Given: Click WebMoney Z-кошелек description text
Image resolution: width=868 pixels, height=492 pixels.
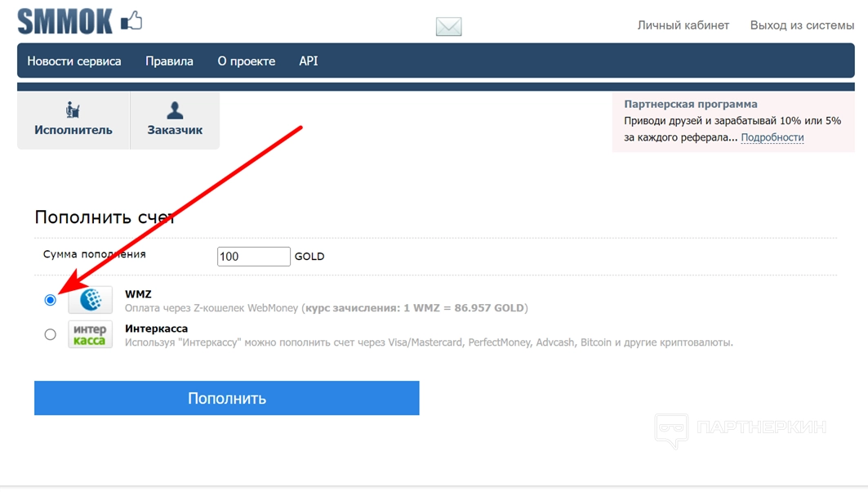Looking at the screenshot, I should click(x=327, y=308).
